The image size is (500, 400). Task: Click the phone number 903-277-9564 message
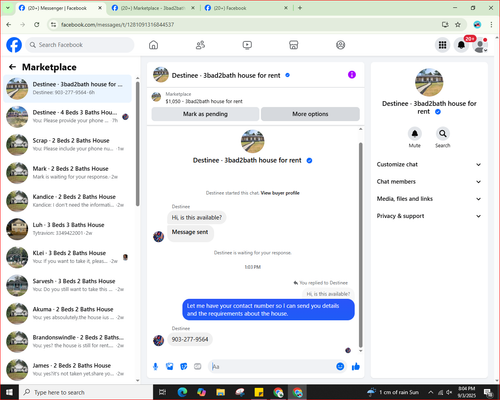(x=190, y=339)
